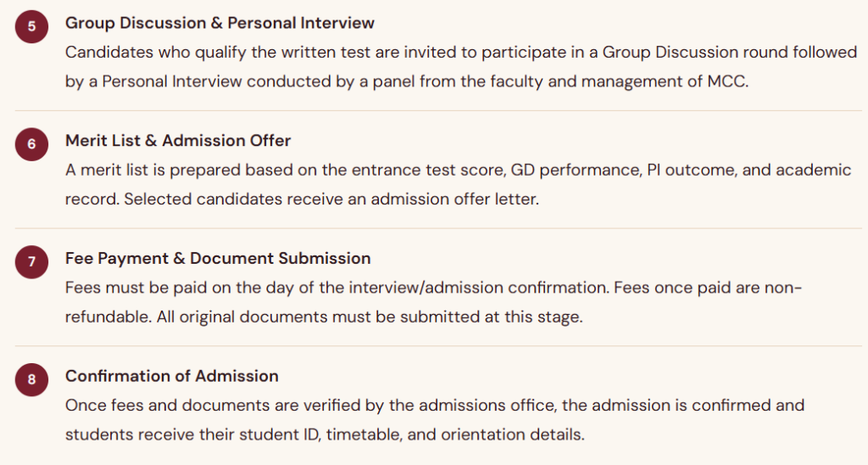The width and height of the screenshot is (868, 465).
Task: Select the Confirmation of Admission heading
Action: [171, 376]
